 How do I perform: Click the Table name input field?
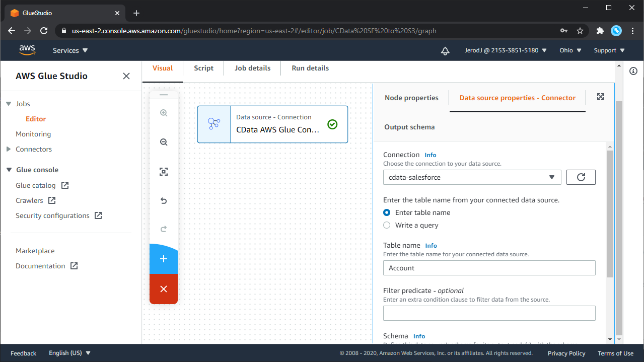tap(489, 268)
